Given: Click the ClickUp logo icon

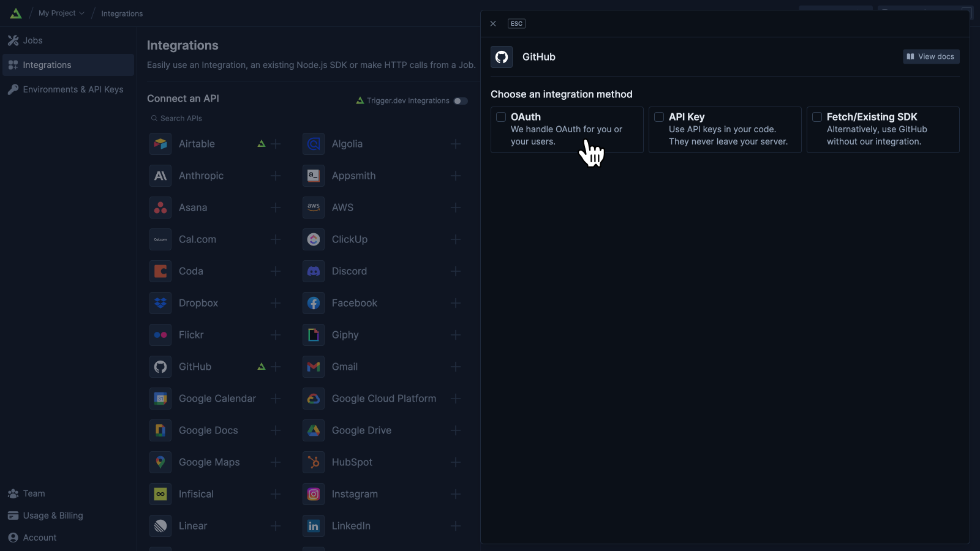Looking at the screenshot, I should [314, 239].
